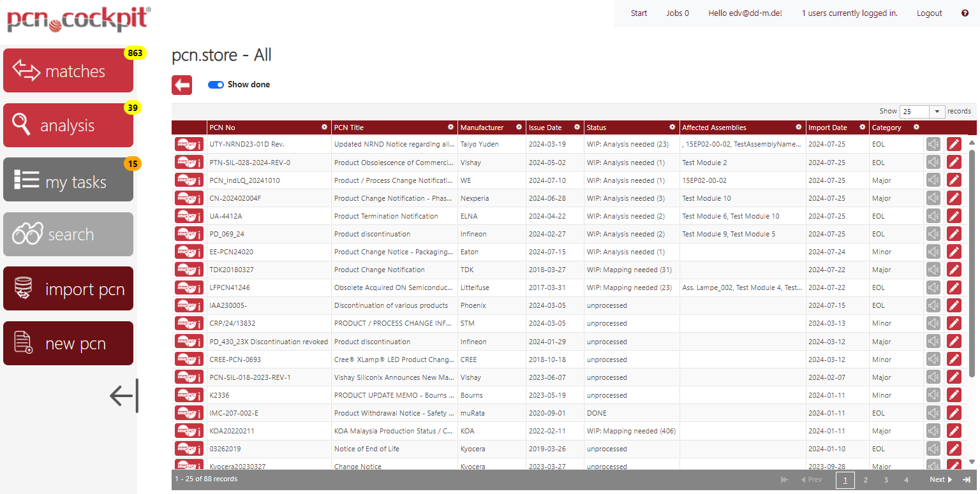
Task: Jump to last page of records
Action: [967, 480]
